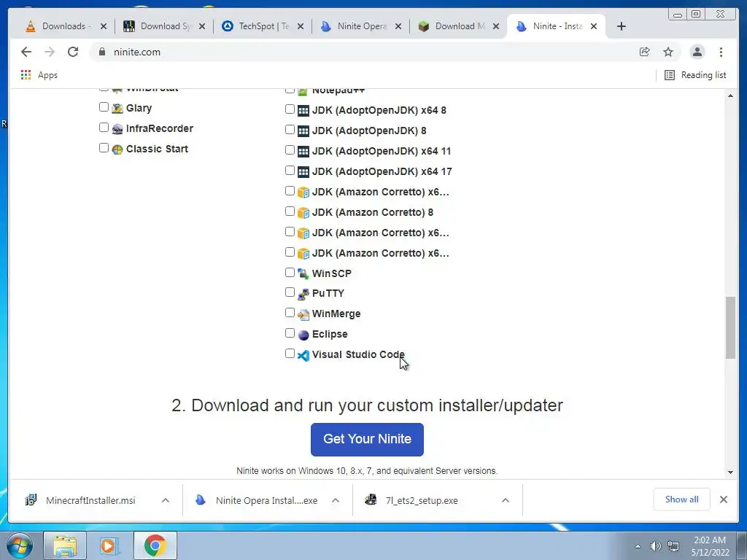Screen dimensions: 747x560
Task: Click Show all downloads
Action: point(682,499)
